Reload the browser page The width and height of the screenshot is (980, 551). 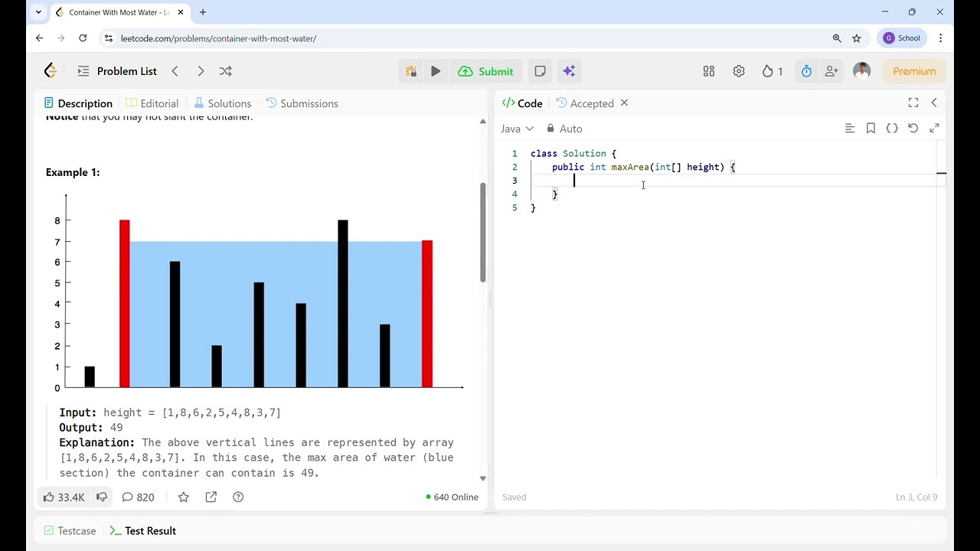(x=83, y=38)
